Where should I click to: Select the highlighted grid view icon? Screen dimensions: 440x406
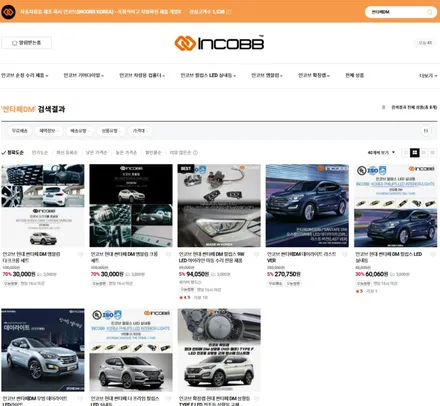click(x=415, y=152)
